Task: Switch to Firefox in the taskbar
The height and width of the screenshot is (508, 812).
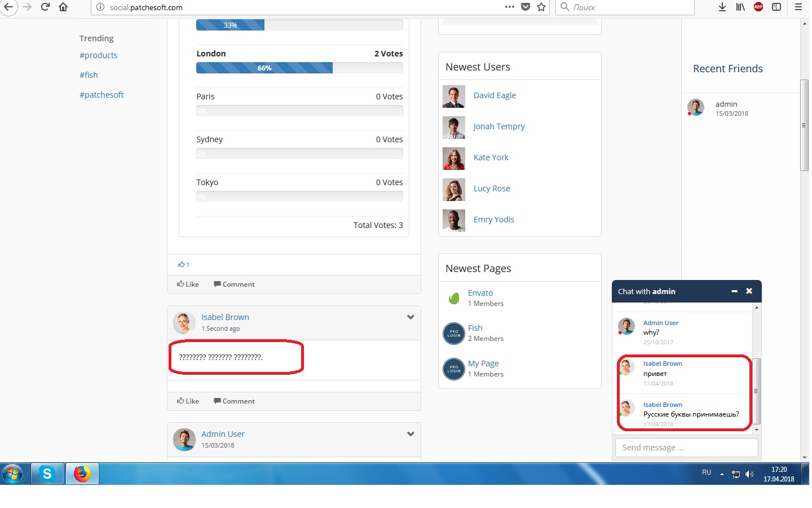Action: [82, 474]
